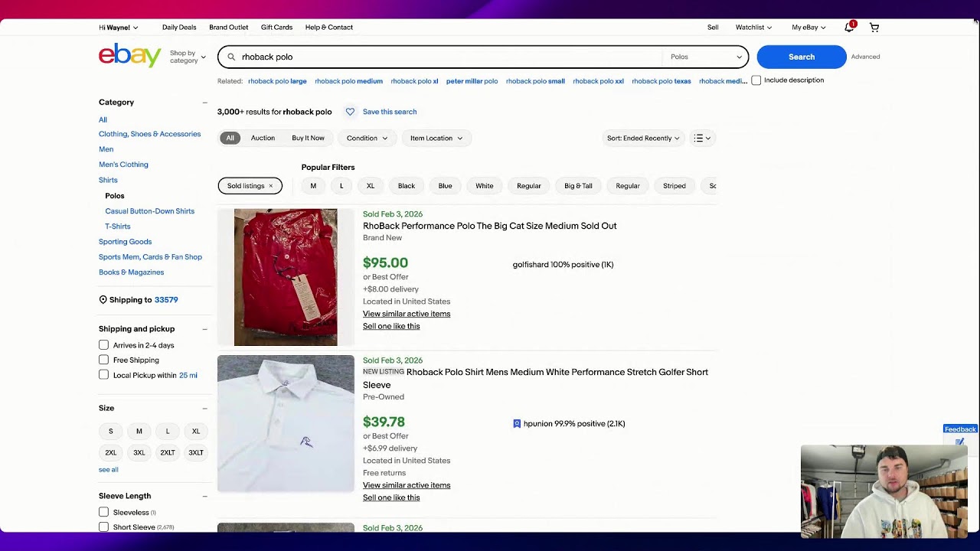Open the Polos category dropdown in search bar
This screenshot has height=551, width=980.
pyautogui.click(x=706, y=57)
